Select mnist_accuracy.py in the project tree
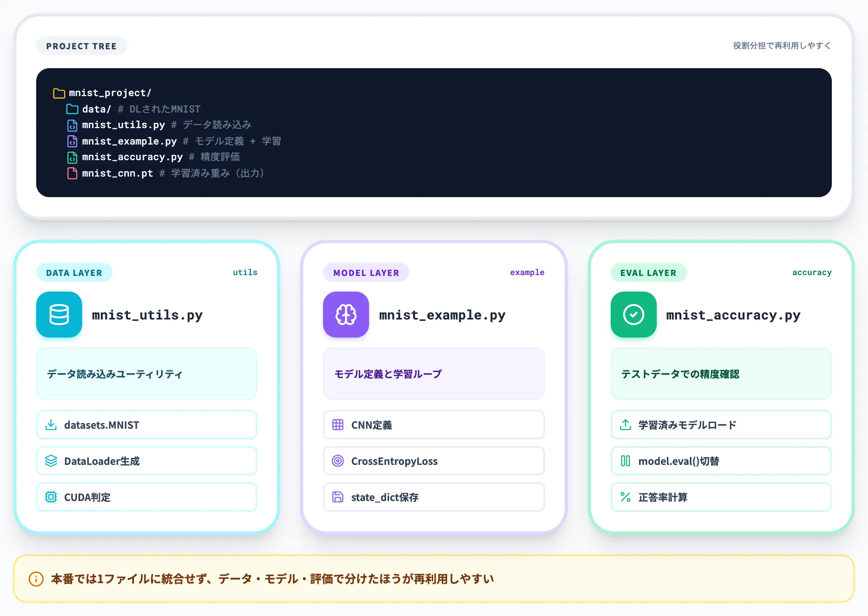The width and height of the screenshot is (868, 616). pyautogui.click(x=154, y=157)
